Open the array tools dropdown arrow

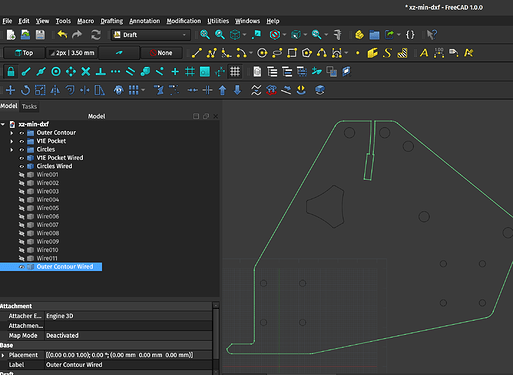143,90
